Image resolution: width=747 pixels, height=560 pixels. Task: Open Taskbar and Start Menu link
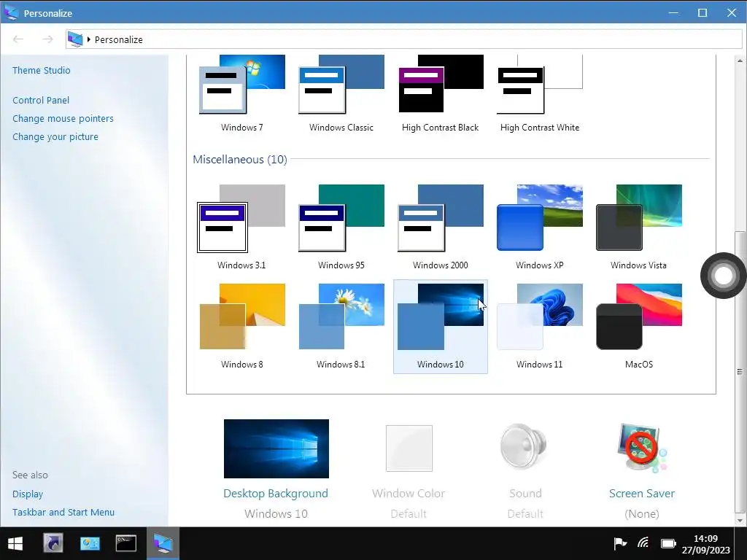(63, 513)
